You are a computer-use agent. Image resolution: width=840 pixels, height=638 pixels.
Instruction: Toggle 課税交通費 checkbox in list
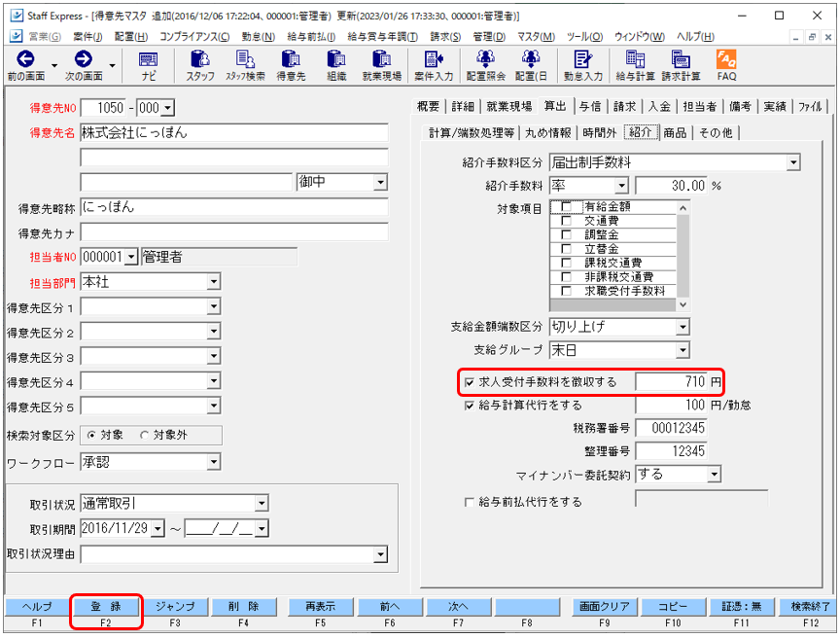point(566,263)
